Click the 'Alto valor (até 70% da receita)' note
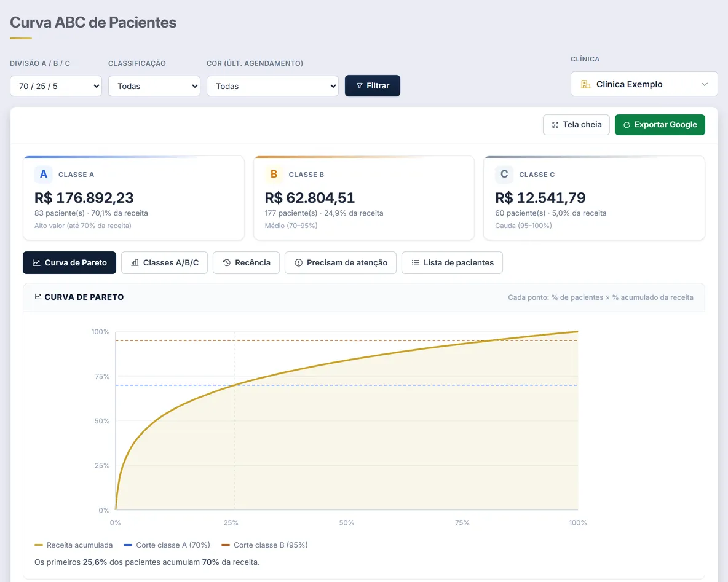Screen dimensions: 728x582 coord(82,226)
